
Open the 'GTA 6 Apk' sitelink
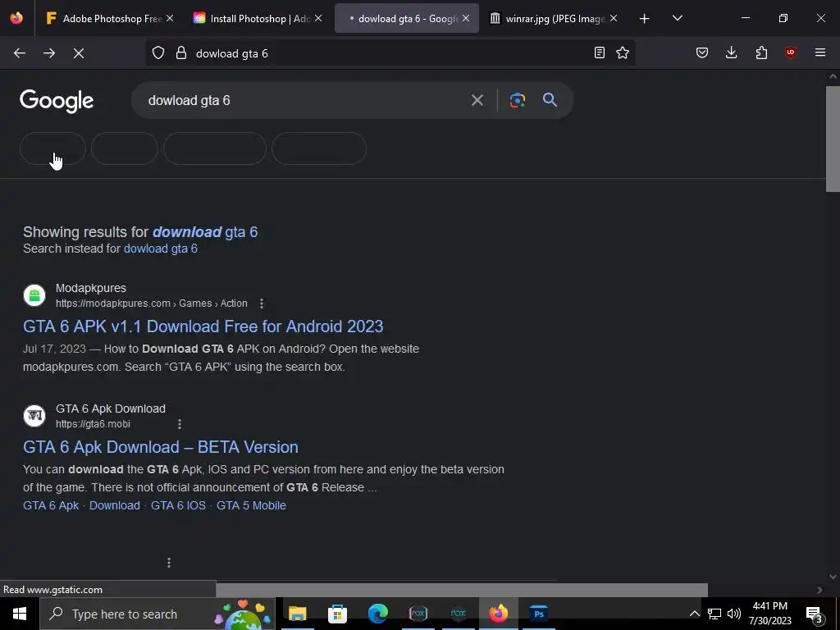pyautogui.click(x=51, y=505)
